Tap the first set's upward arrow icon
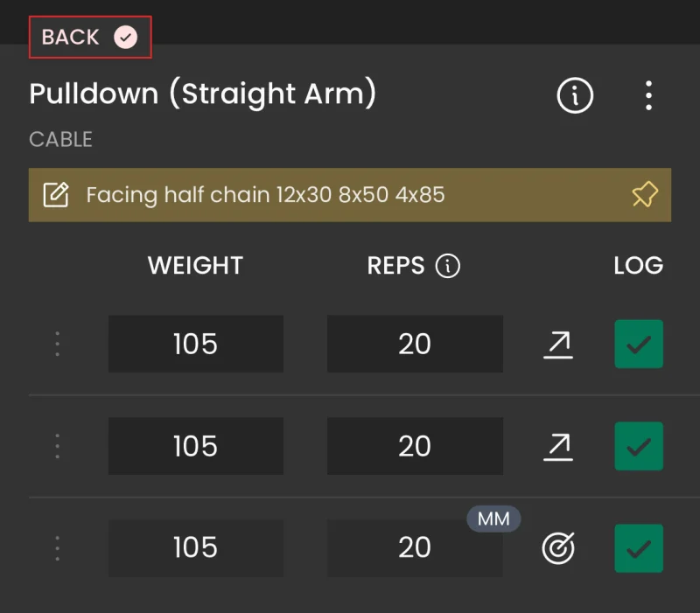This screenshot has height=613, width=700. [558, 345]
